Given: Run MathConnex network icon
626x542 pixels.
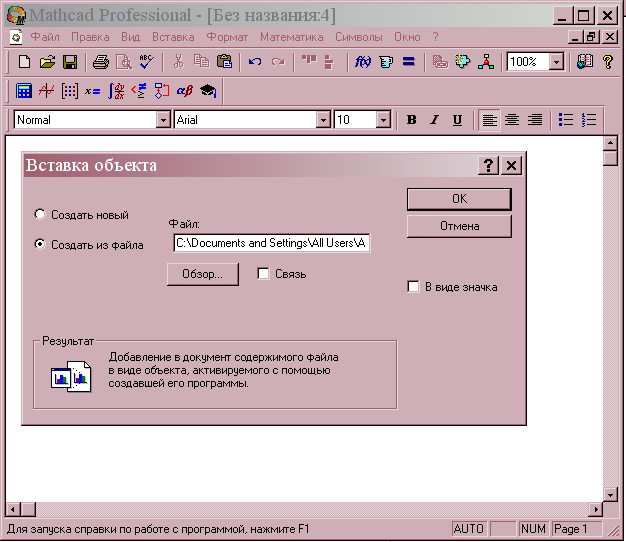Looking at the screenshot, I should [x=486, y=62].
